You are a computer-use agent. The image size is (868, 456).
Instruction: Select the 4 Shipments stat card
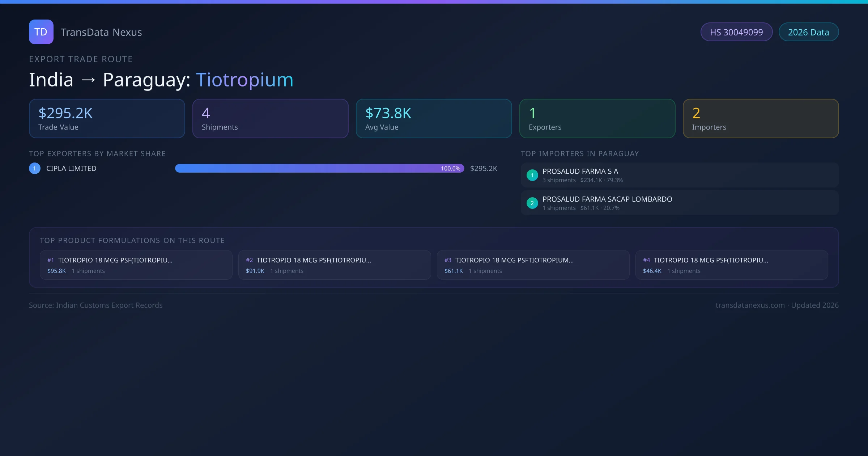[270, 119]
